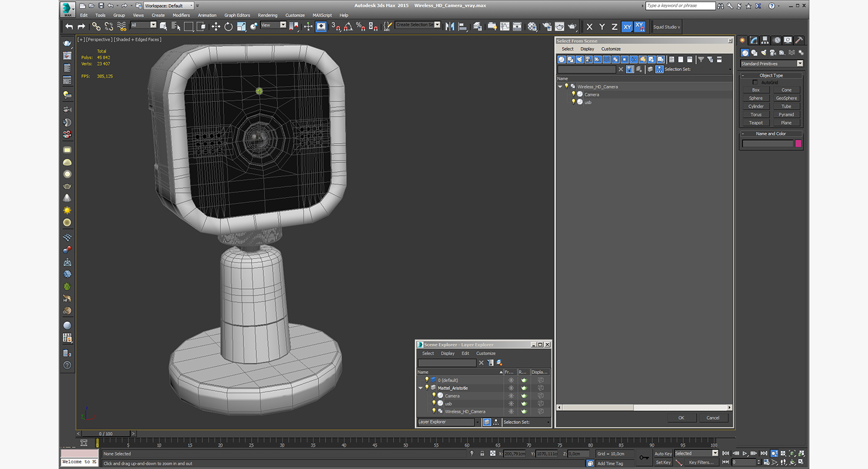Toggle visibility bulb of Mattel_Aristotle layer
Screen dimensions: 868x469
[x=427, y=388]
